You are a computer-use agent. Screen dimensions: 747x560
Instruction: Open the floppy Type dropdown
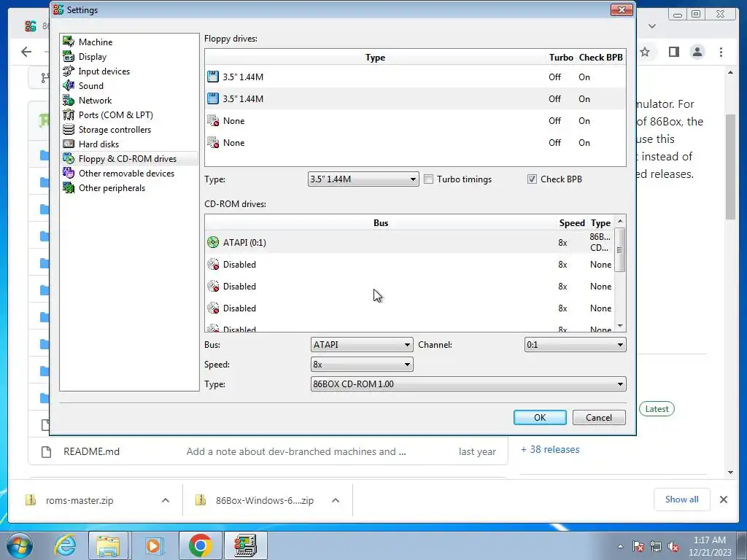(363, 179)
